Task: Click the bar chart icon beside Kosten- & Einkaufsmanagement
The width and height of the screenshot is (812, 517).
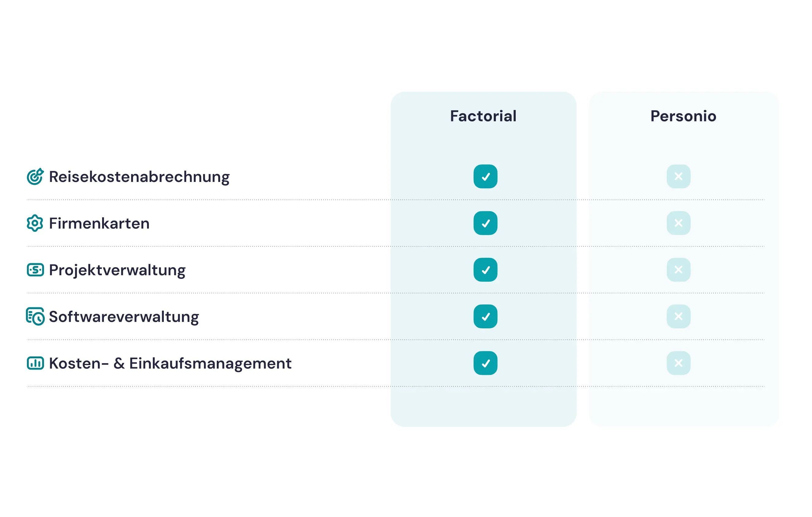Action: (35, 363)
